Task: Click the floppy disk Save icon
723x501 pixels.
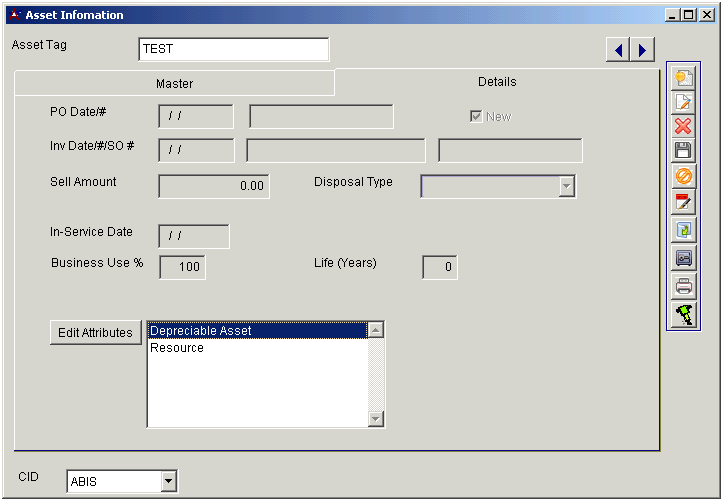Action: (684, 151)
